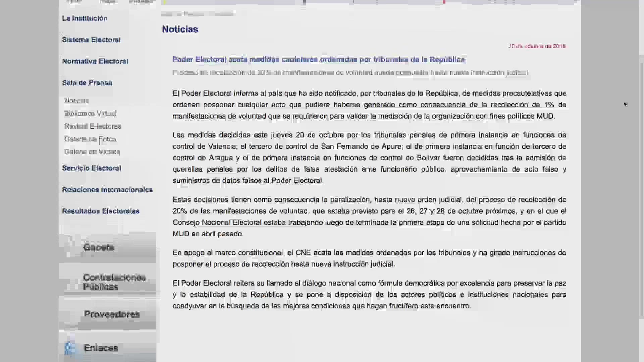This screenshot has height=362, width=644.
Task: Click the blue icon beside Enlaces
Action: [70, 348]
